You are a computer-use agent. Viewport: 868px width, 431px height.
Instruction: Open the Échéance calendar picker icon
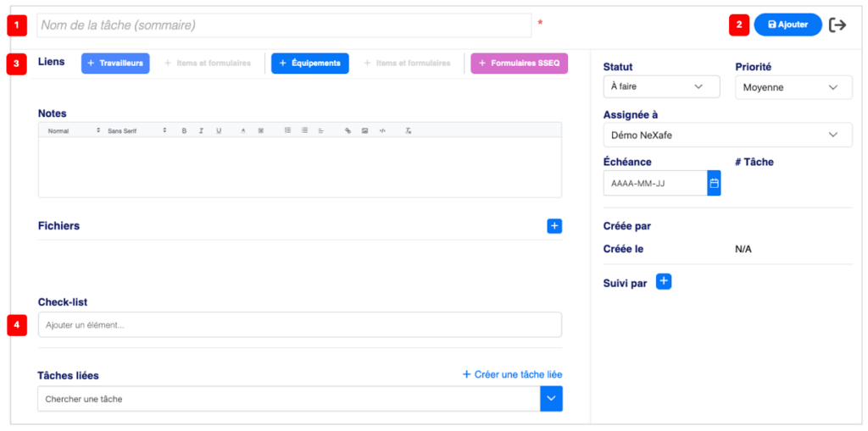click(714, 183)
